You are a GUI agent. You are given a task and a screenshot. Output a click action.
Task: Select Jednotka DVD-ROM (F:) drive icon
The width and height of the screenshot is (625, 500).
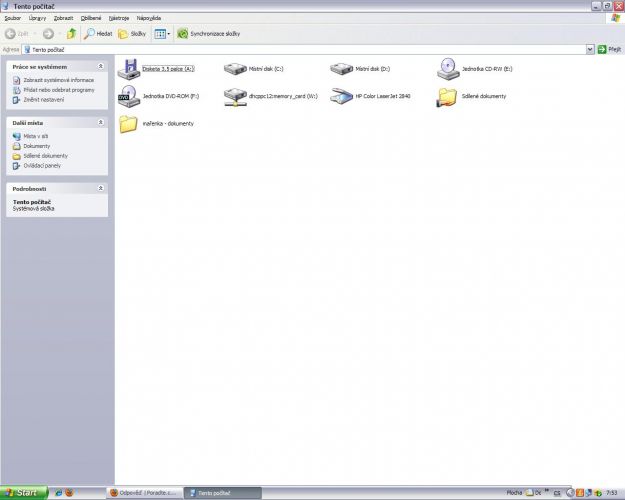pos(129,96)
